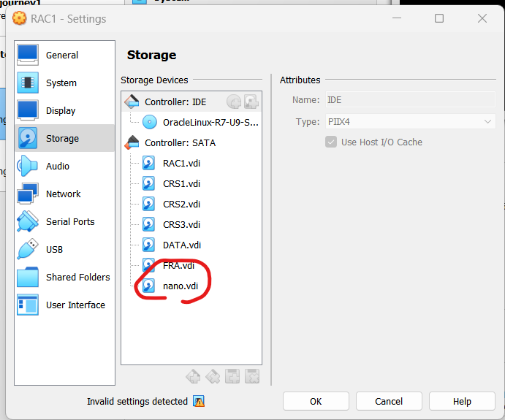Open the Audio settings category
Viewport: 505px width, 420px height.
click(64, 166)
